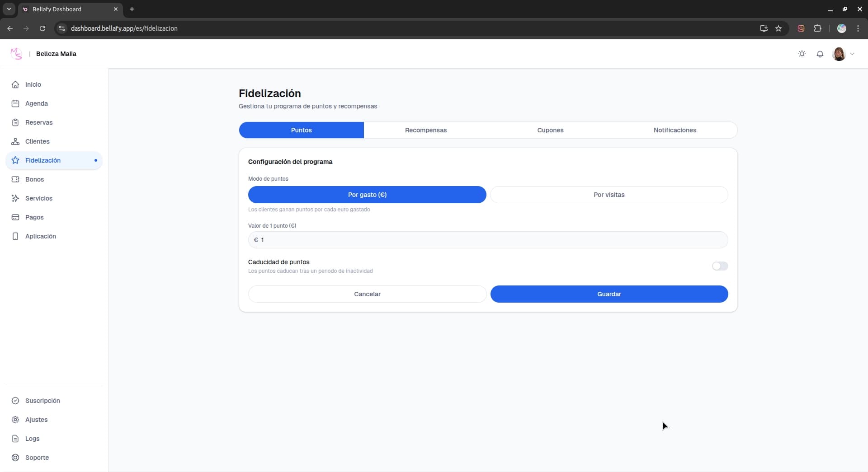Viewport: 868px width, 472px height.
Task: Click the notification bell icon
Action: point(820,54)
